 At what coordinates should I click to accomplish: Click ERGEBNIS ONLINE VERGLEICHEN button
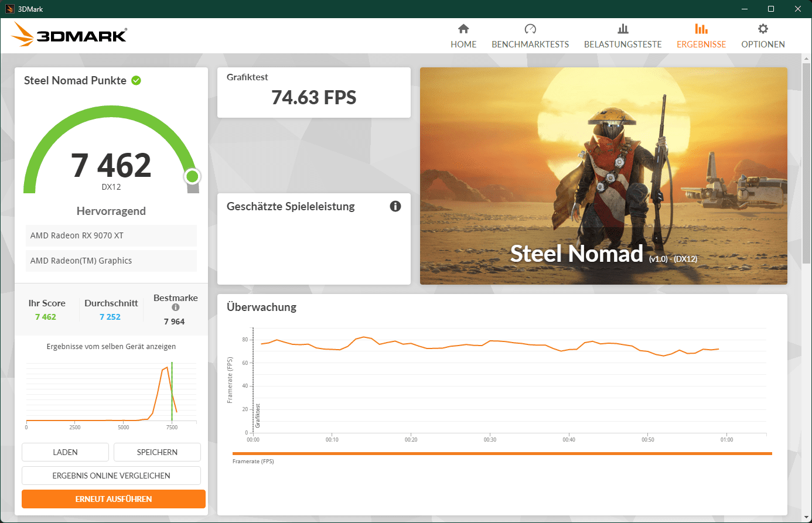[x=111, y=476]
